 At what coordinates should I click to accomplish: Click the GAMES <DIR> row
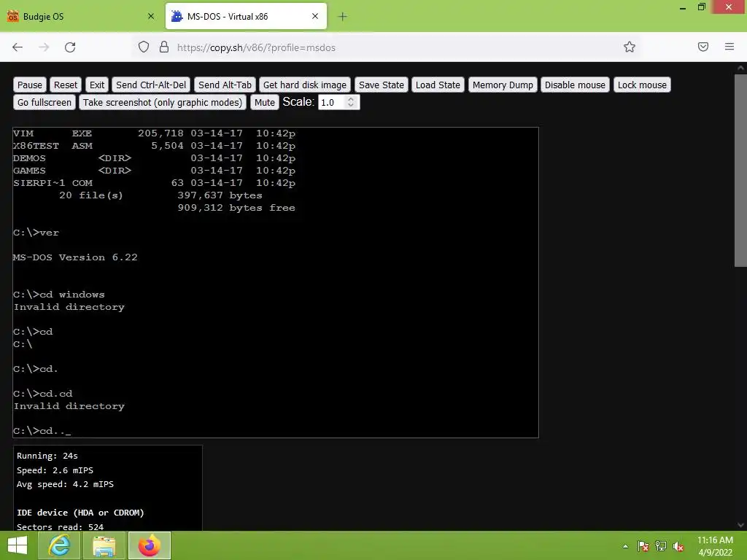pos(155,171)
